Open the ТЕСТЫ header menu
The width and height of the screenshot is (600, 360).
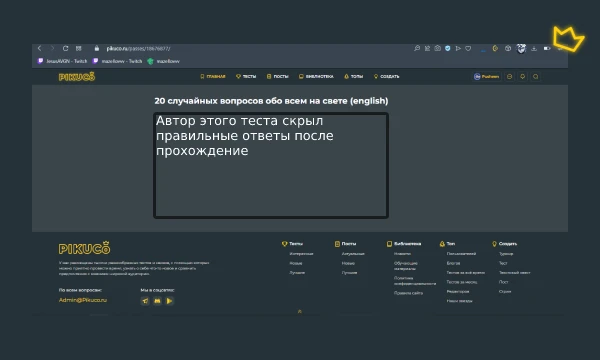pyautogui.click(x=246, y=77)
